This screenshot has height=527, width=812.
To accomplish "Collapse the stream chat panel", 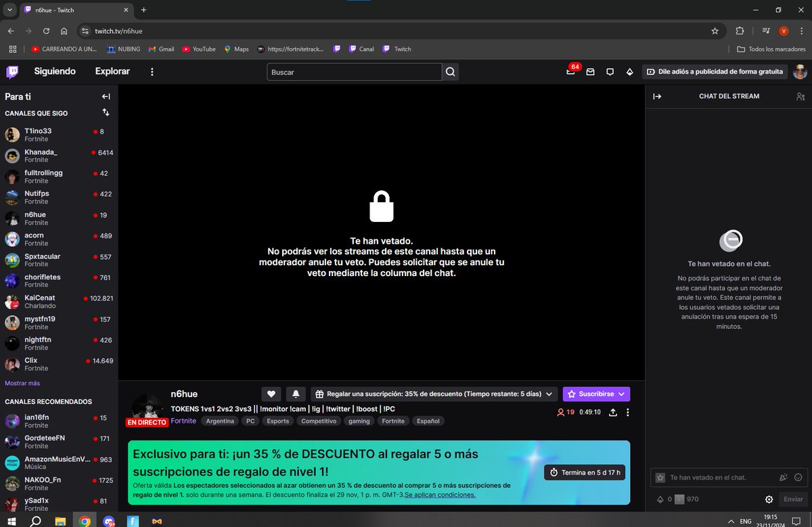I will tap(657, 96).
